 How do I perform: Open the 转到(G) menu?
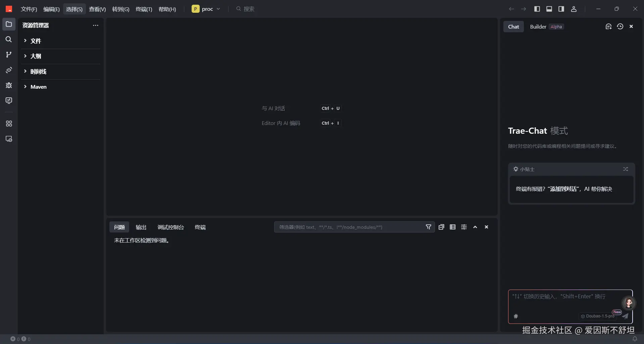(121, 9)
